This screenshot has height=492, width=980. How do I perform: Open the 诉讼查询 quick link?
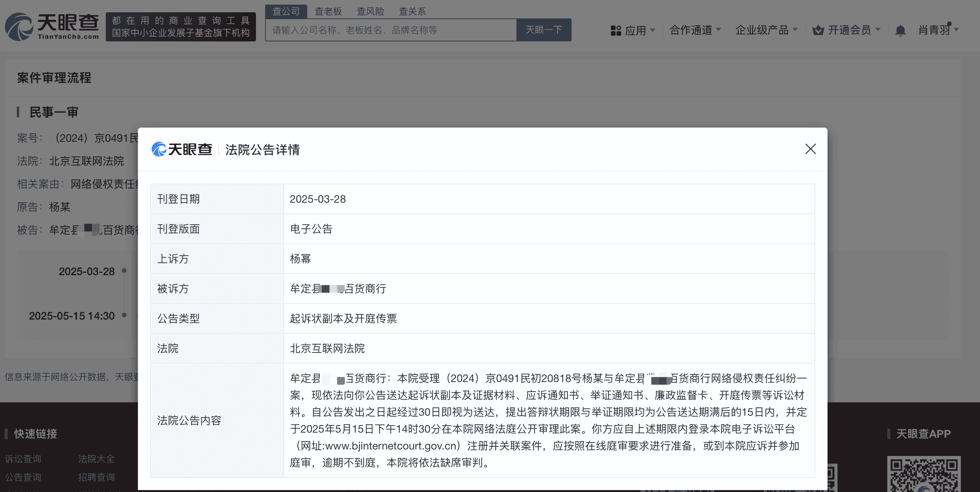pos(23,459)
